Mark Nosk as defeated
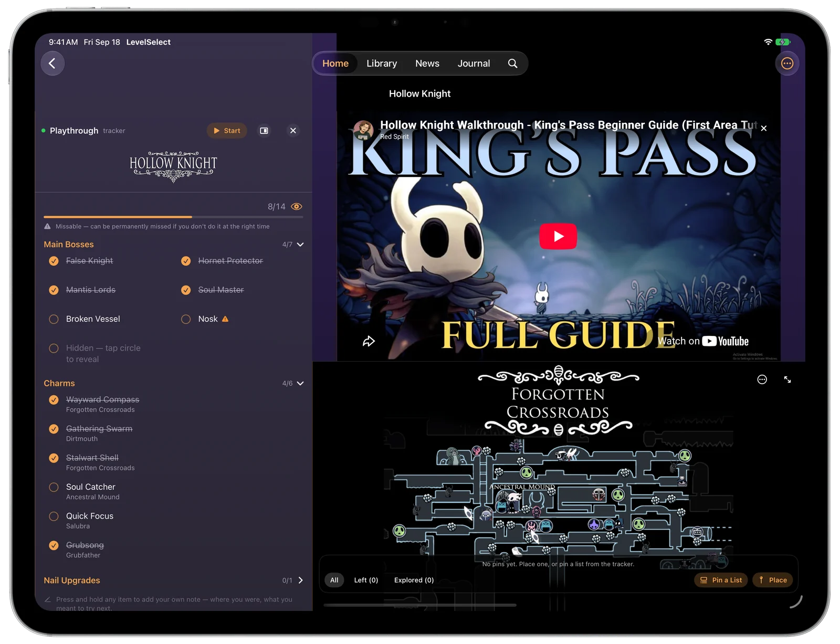840x644 pixels. [x=186, y=319]
